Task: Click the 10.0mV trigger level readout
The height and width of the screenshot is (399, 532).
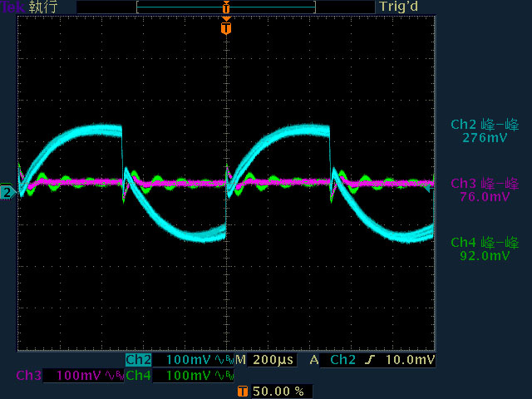Action: click(410, 360)
